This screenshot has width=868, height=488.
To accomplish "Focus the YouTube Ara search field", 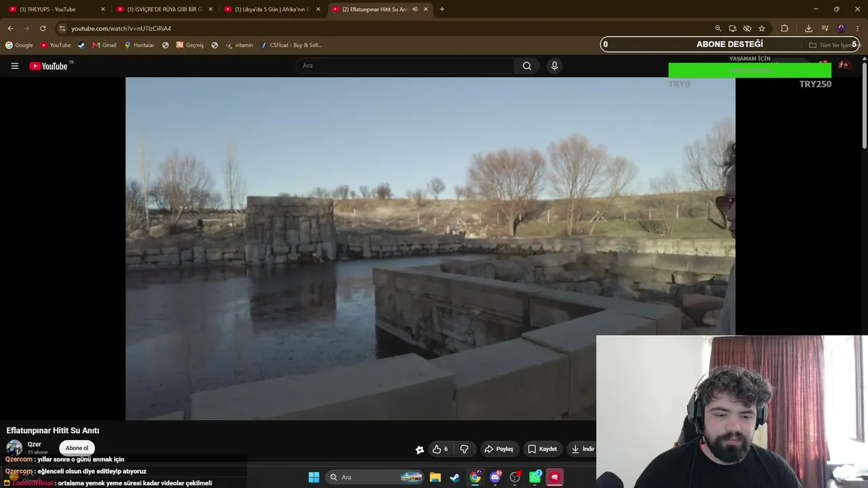I will 405,66.
